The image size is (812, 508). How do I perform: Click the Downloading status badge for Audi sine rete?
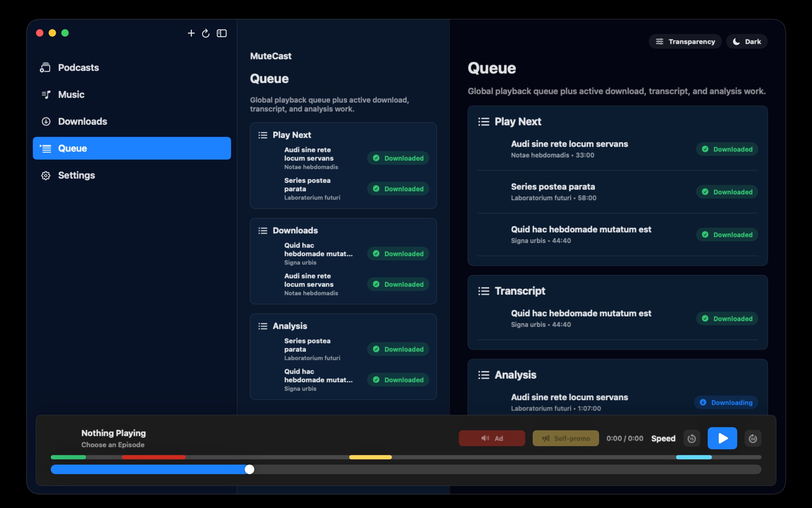click(726, 402)
